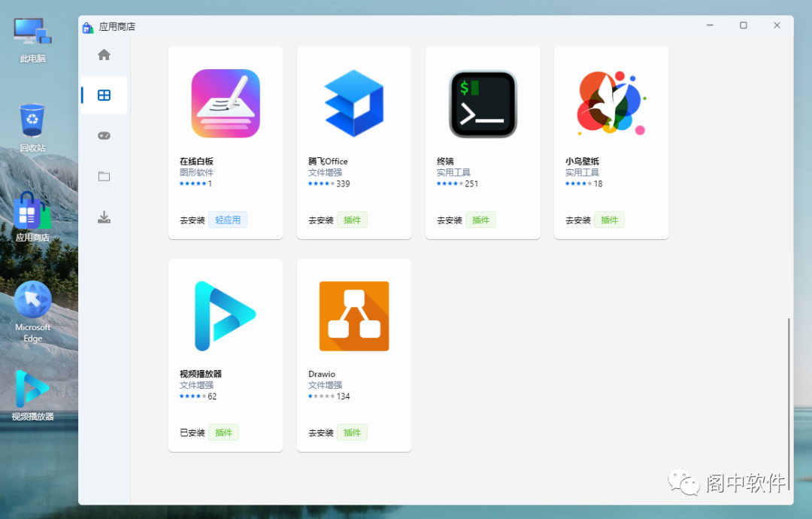
Task: Click the Drawio app title
Action: (x=322, y=373)
